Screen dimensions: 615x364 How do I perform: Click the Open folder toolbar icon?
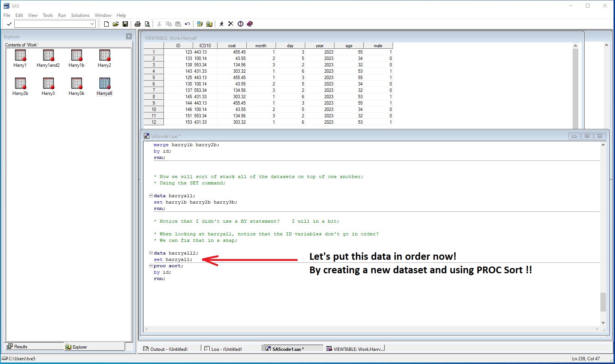pos(116,24)
